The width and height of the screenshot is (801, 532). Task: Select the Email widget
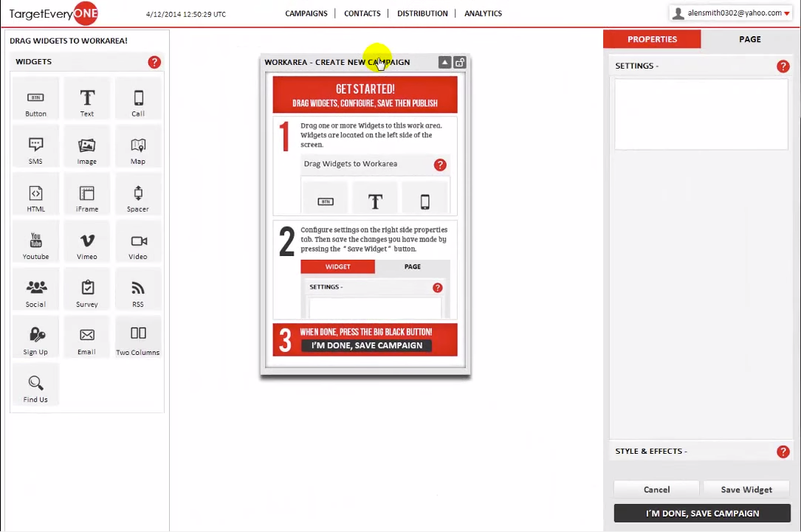[x=87, y=338]
